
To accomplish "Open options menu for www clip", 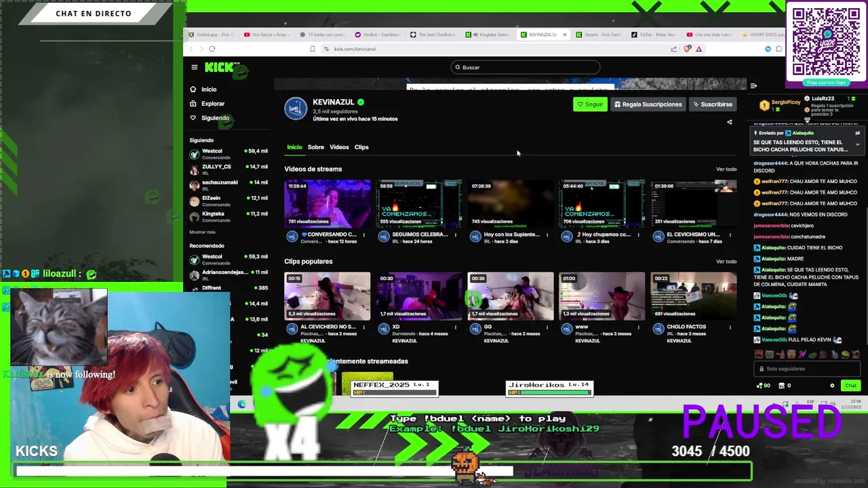I will click(x=638, y=327).
